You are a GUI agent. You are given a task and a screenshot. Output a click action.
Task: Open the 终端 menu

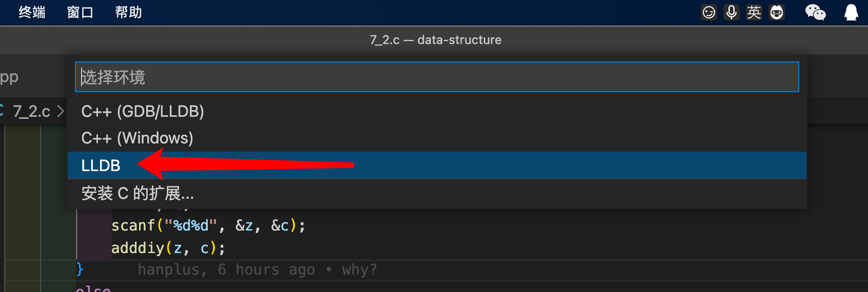tap(32, 12)
